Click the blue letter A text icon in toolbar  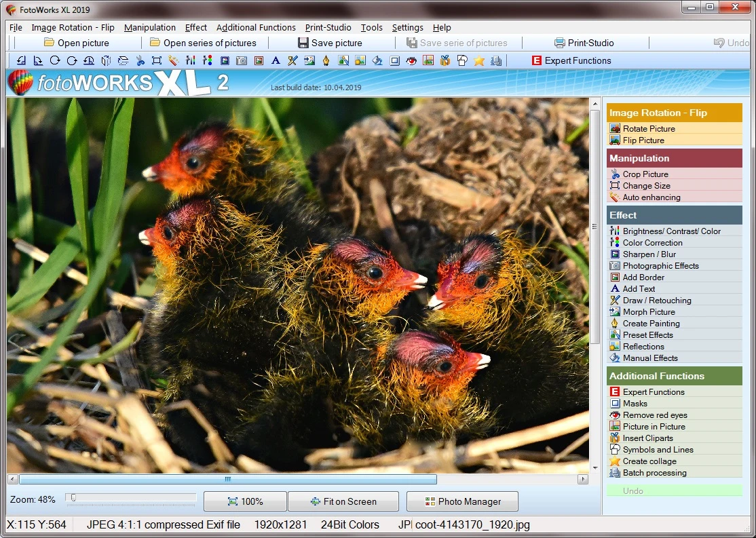[276, 60]
